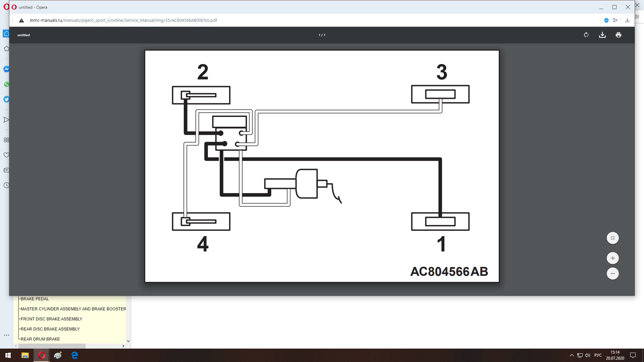Open the BRAKE PEDAL tree entry
This screenshot has width=644, height=362.
[35, 299]
